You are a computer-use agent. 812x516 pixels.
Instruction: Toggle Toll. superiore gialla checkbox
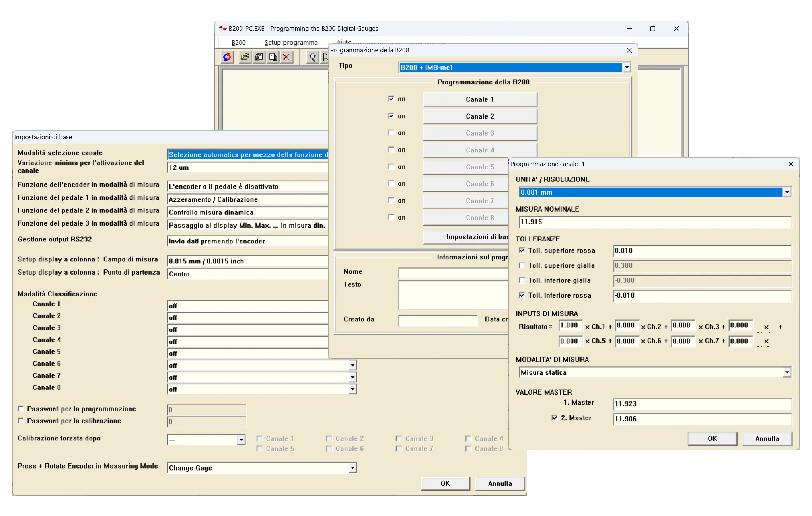click(x=522, y=265)
